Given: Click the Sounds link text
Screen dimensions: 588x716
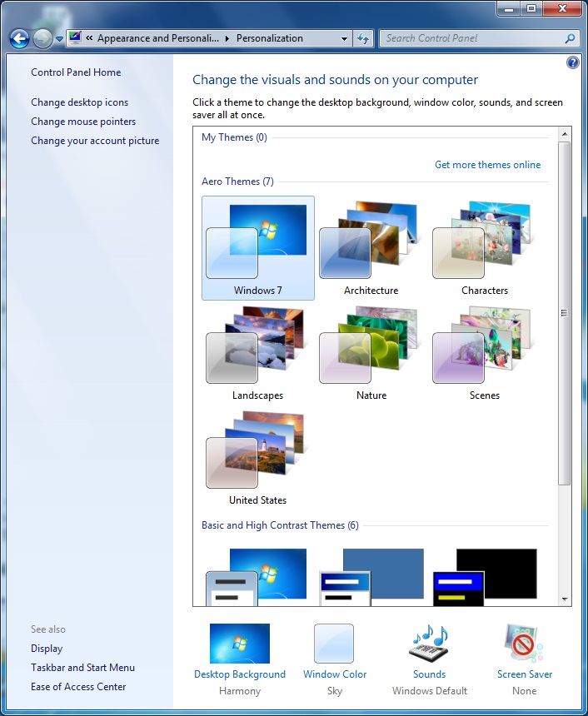Looking at the screenshot, I should pos(430,674).
